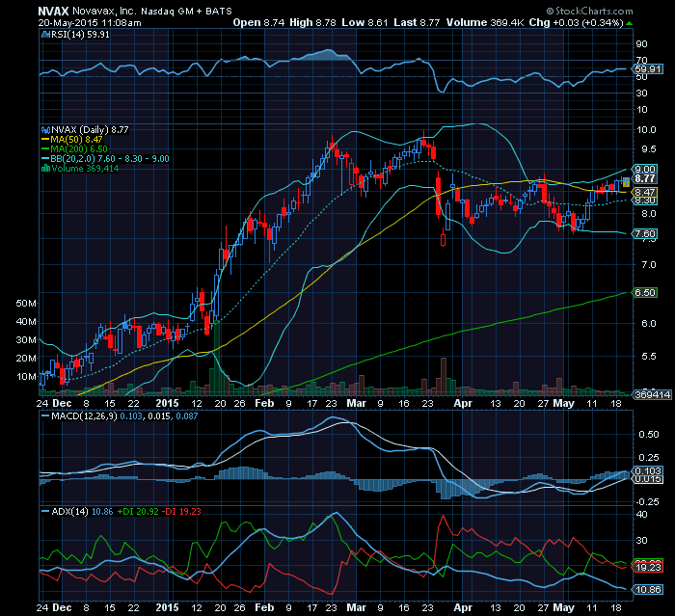Click the NVAX (Daily) 8.77 legend label
This screenshot has height=616, width=675.
90,130
